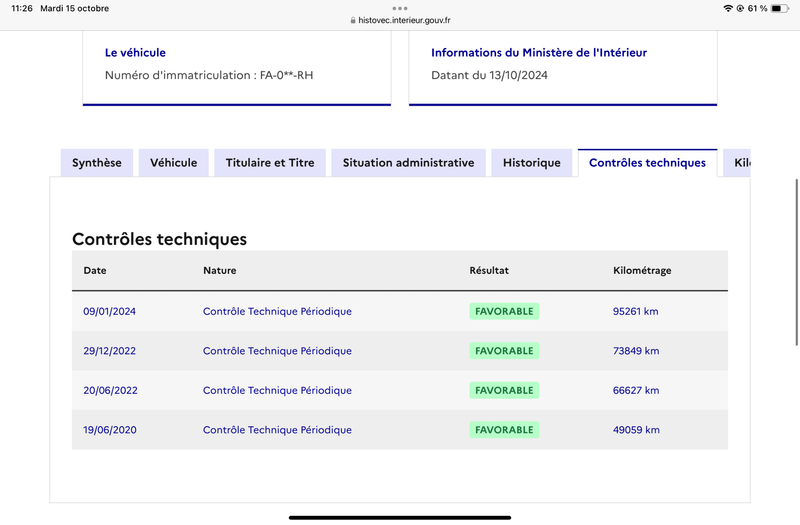The image size is (800, 525).
Task: Go to the Historique tab
Action: (x=532, y=163)
